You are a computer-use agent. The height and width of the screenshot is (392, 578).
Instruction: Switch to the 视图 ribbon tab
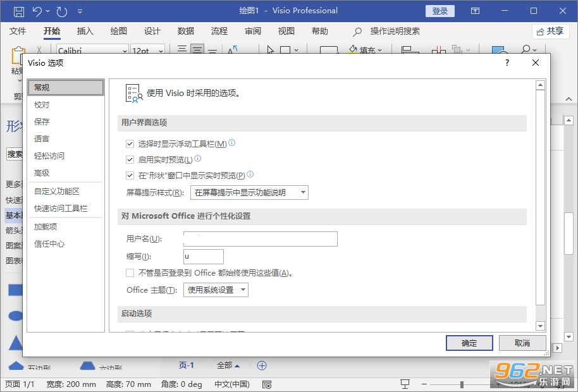click(x=286, y=32)
